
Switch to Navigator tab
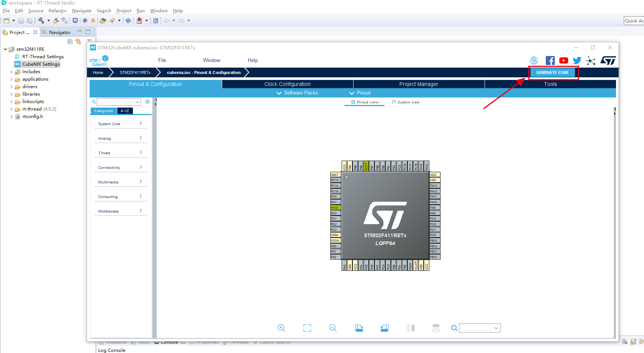(57, 32)
